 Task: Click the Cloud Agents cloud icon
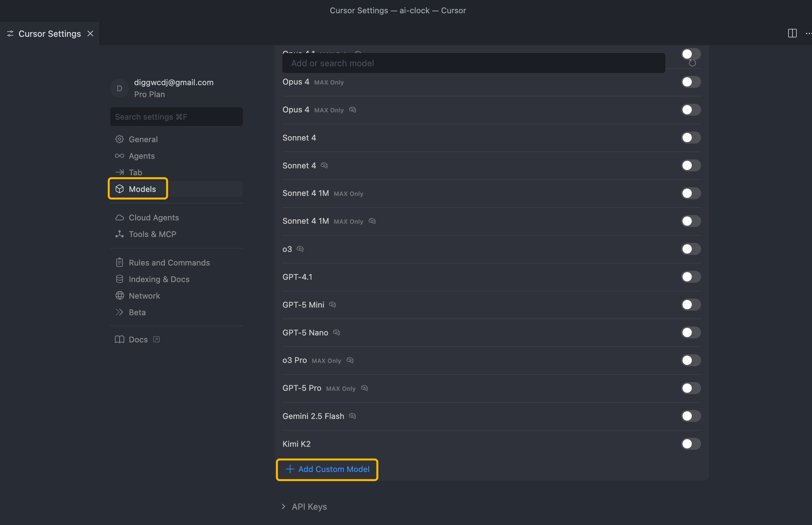[119, 217]
